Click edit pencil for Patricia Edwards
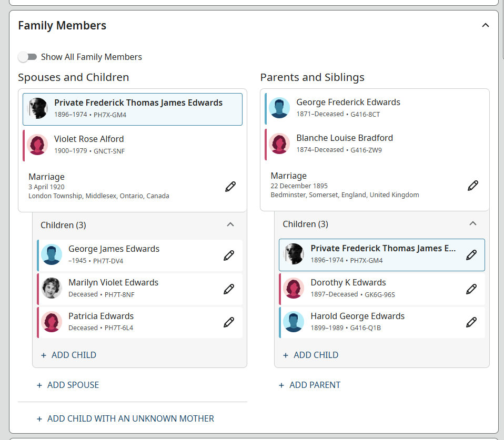This screenshot has width=504, height=440. click(229, 322)
